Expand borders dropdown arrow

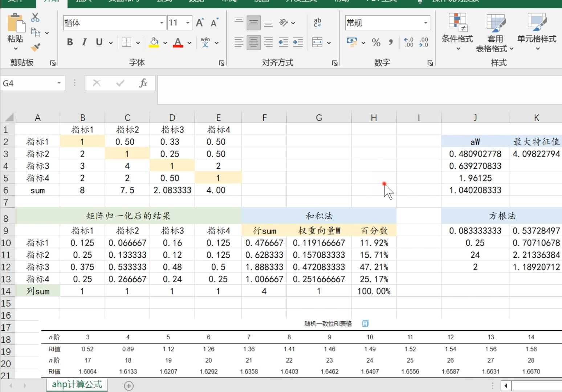coord(138,42)
